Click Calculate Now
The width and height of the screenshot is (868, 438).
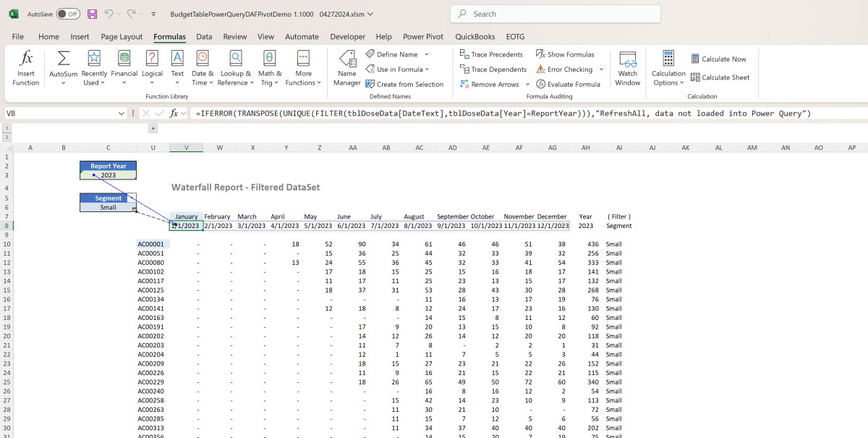(x=718, y=59)
